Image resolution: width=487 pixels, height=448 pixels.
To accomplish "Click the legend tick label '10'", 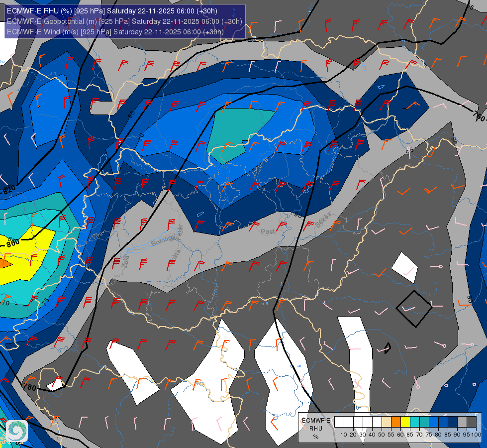I will (x=344, y=435).
